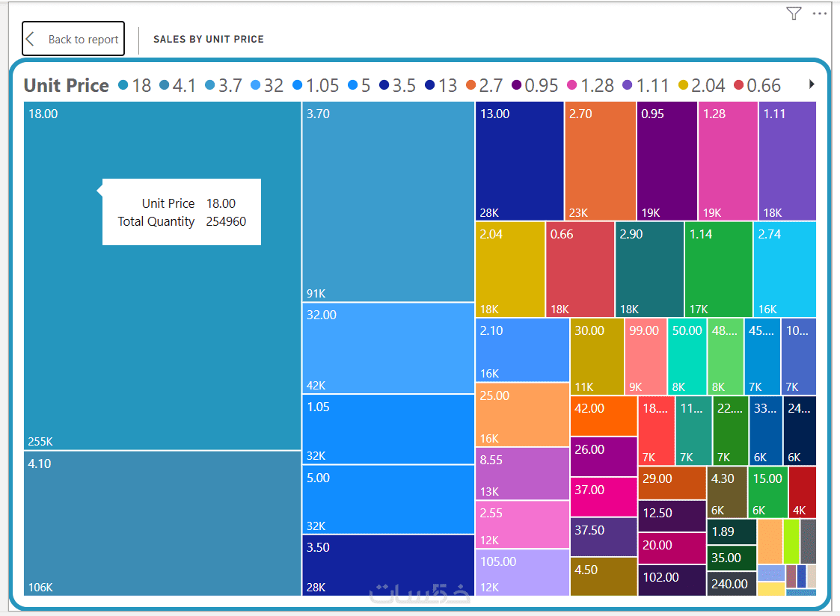
Task: Open the more options ellipsis menu
Action: 820,13
